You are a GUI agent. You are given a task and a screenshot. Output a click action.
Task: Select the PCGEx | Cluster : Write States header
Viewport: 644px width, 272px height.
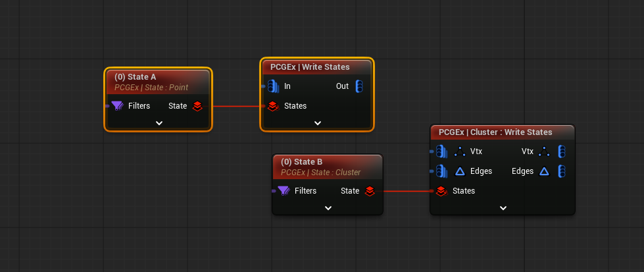point(495,132)
